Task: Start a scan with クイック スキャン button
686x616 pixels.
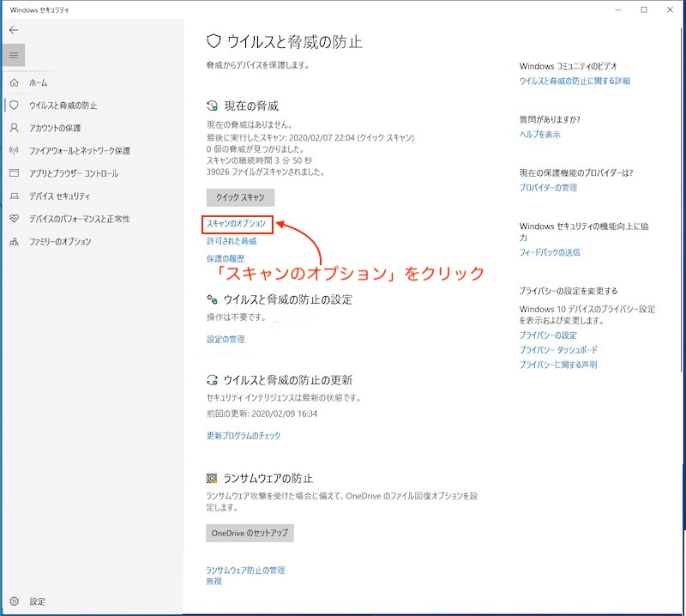Action: coord(240,197)
